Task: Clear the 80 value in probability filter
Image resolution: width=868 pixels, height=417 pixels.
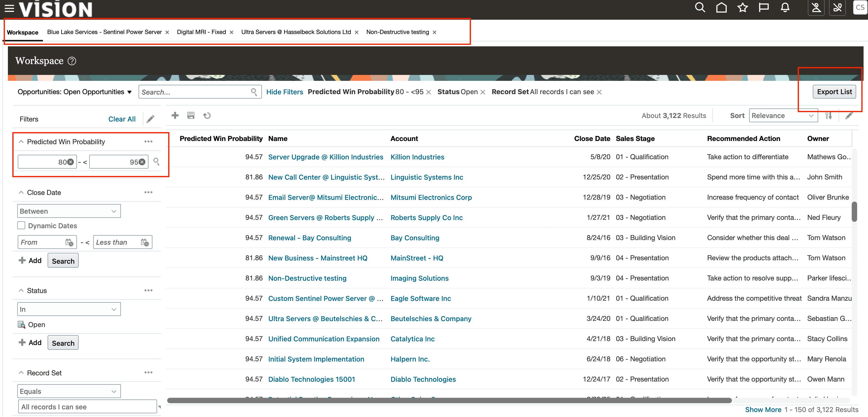Action: (71, 162)
